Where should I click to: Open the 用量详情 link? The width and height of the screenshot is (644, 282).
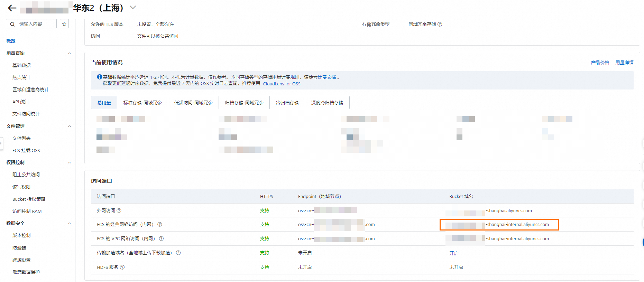point(624,63)
